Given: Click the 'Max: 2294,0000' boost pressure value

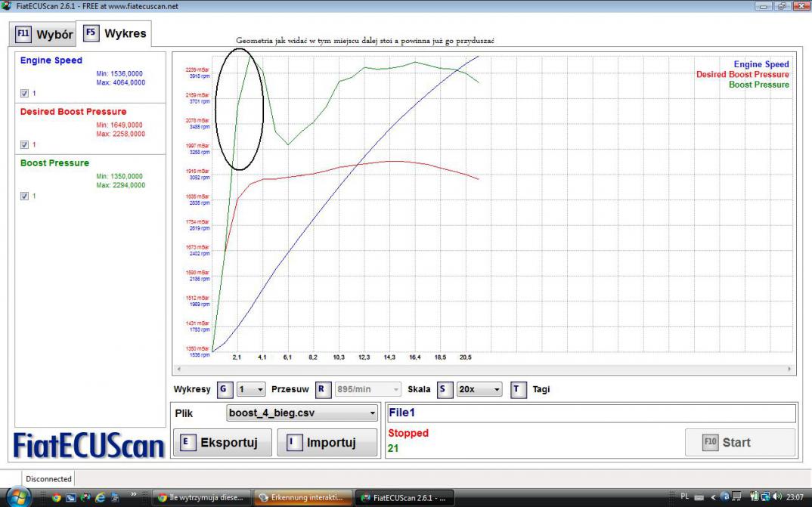Looking at the screenshot, I should coord(121,185).
